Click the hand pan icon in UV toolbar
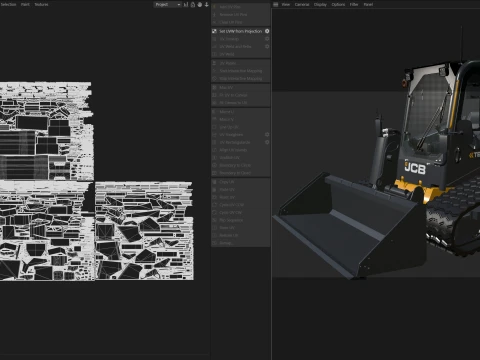 (200, 5)
